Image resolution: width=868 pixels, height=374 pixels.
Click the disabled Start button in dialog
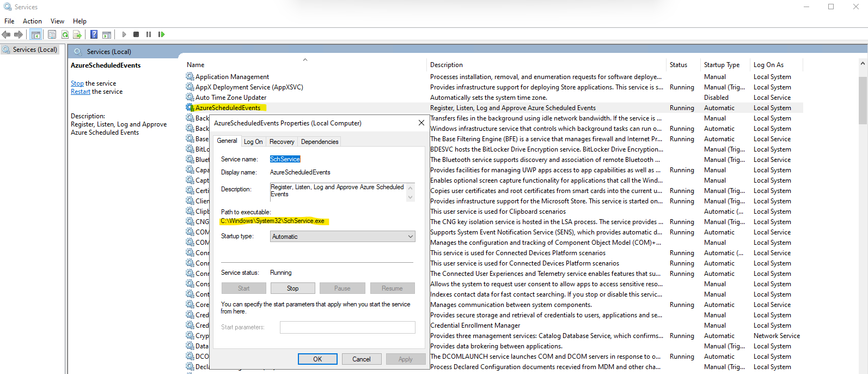tap(244, 288)
